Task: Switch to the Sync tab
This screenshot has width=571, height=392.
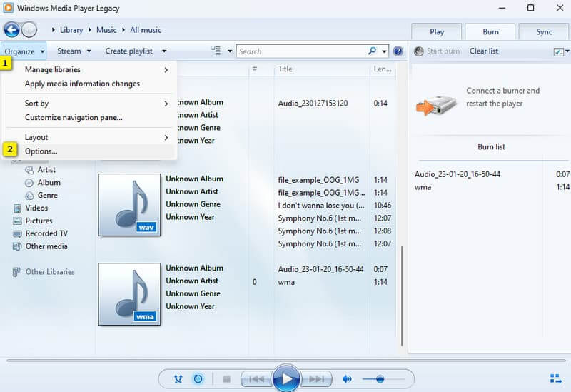Action: (x=544, y=31)
